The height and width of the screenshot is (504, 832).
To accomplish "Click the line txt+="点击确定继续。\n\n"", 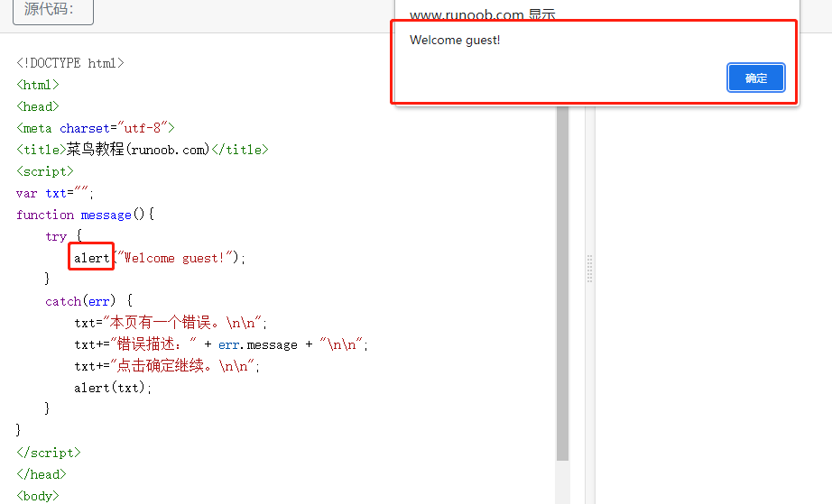I will coord(167,366).
